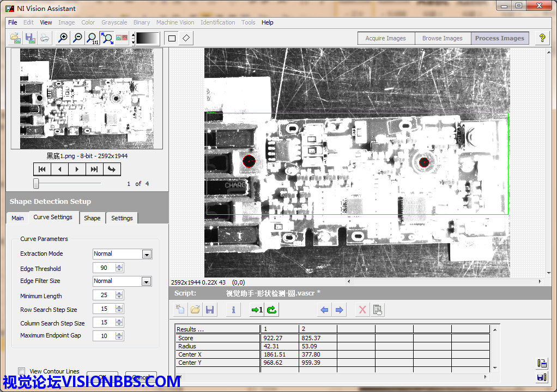Open the Extraction Mode dropdown
The image size is (557, 392).
pyautogui.click(x=146, y=254)
